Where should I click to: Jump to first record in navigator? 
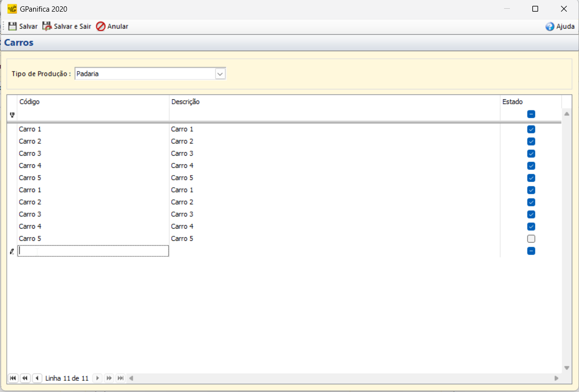pyautogui.click(x=13, y=378)
